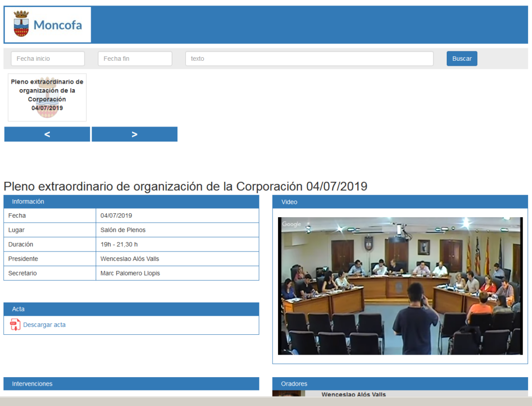The height and width of the screenshot is (406, 532).
Task: Select speaker Wenceslao Alós Valls in Oradores
Action: point(354,394)
